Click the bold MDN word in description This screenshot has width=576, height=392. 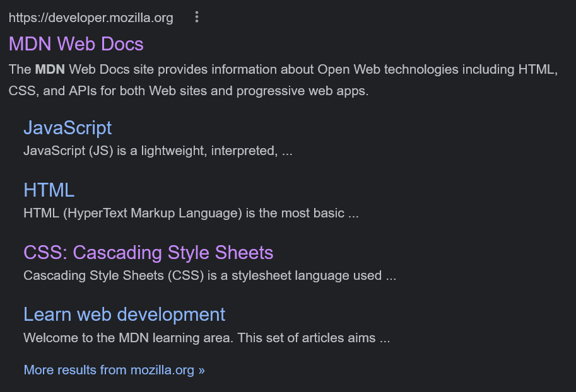(x=50, y=69)
